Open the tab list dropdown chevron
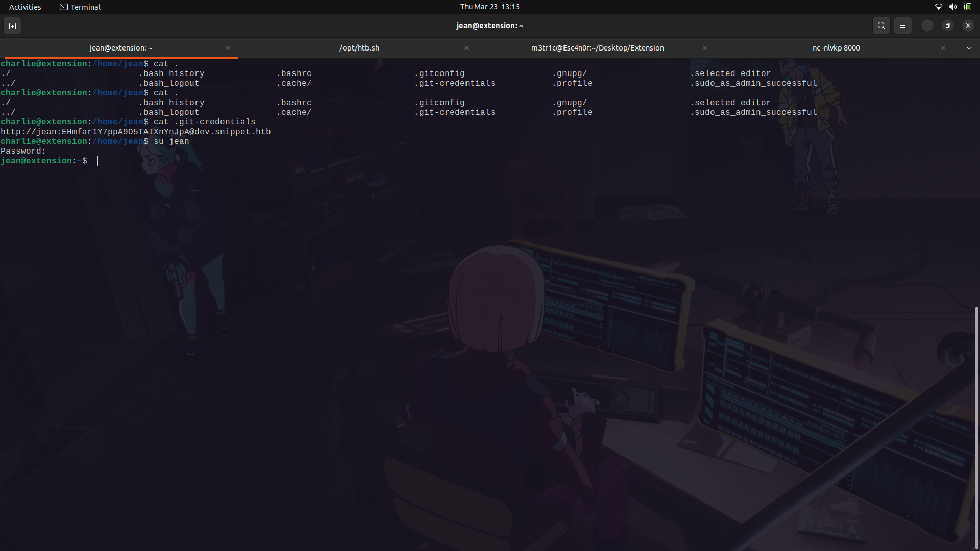 969,48
